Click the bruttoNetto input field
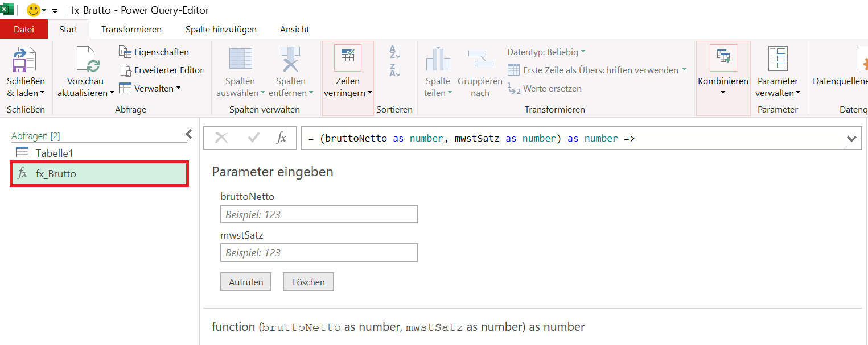The height and width of the screenshot is (345, 868). (319, 214)
